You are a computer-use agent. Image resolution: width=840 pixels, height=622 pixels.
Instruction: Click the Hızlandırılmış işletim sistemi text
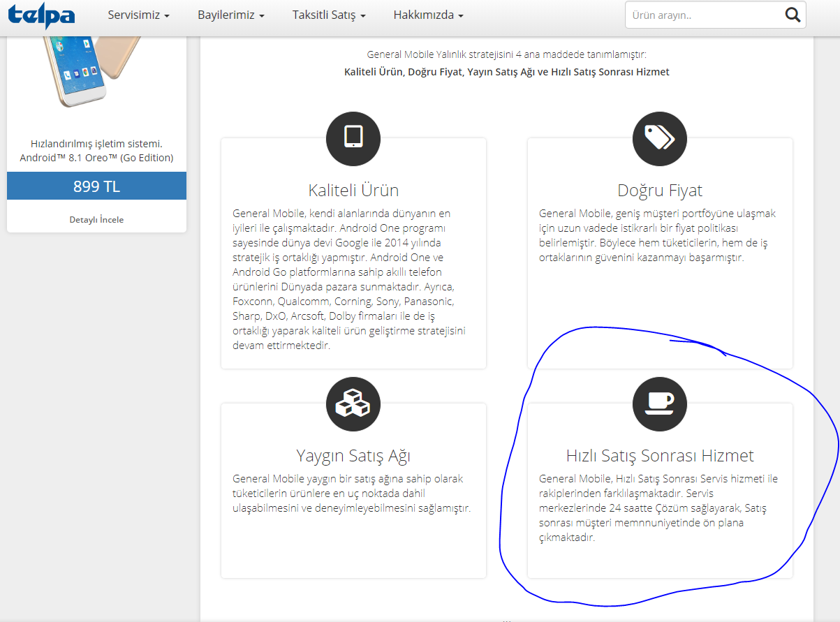click(96, 144)
